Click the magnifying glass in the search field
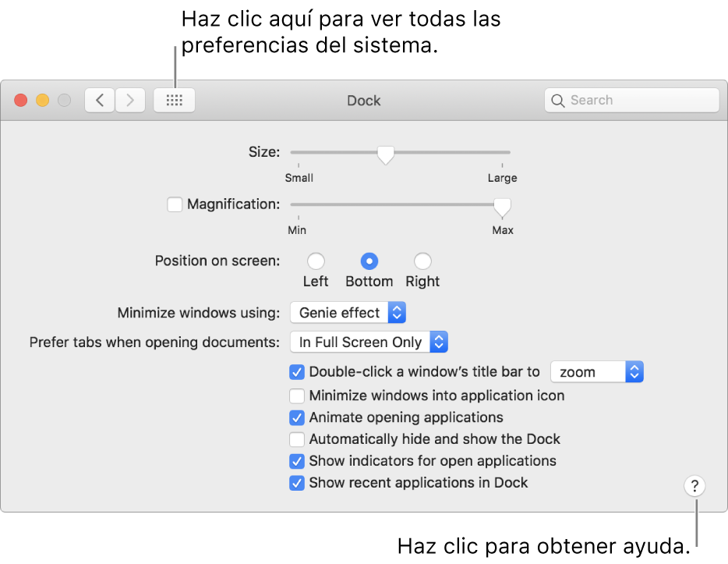This screenshot has height=564, width=728. tap(558, 100)
